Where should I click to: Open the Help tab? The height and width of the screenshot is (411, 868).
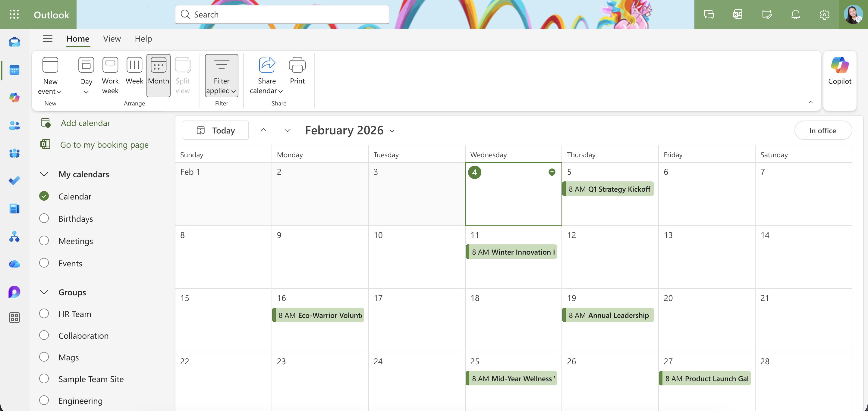coord(143,39)
